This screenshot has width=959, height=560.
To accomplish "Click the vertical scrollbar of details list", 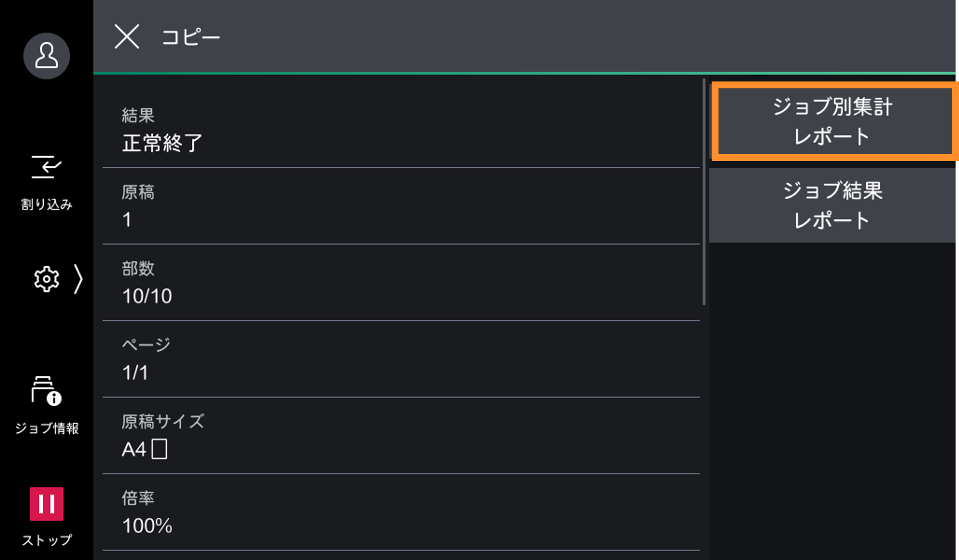I will coord(704,191).
